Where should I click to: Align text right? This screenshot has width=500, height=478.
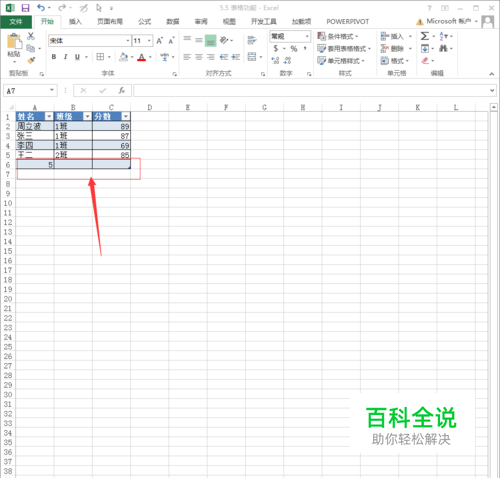pyautogui.click(x=211, y=57)
